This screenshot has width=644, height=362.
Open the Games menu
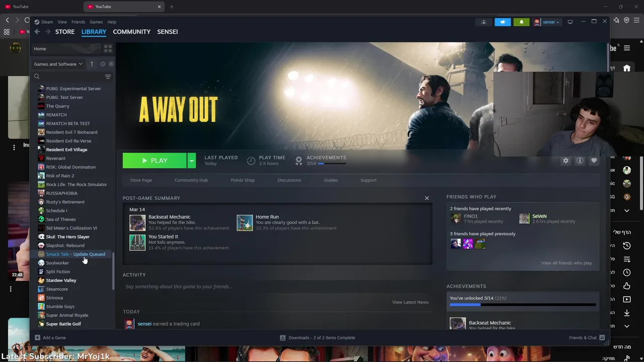(x=96, y=22)
